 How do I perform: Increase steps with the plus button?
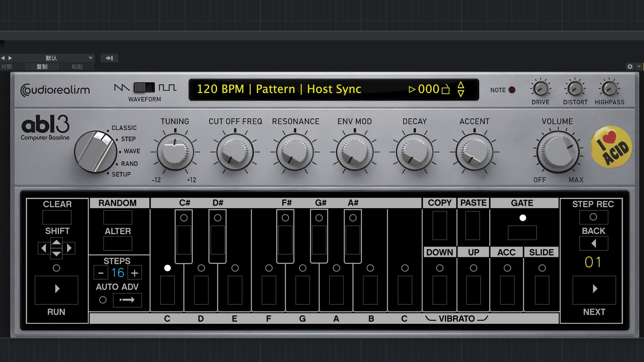[135, 273]
